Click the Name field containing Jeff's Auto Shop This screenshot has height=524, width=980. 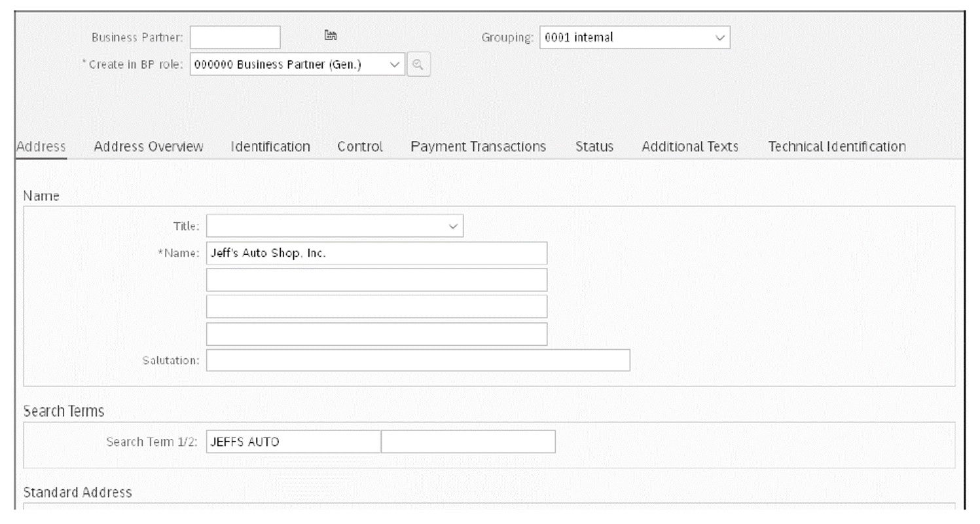376,253
